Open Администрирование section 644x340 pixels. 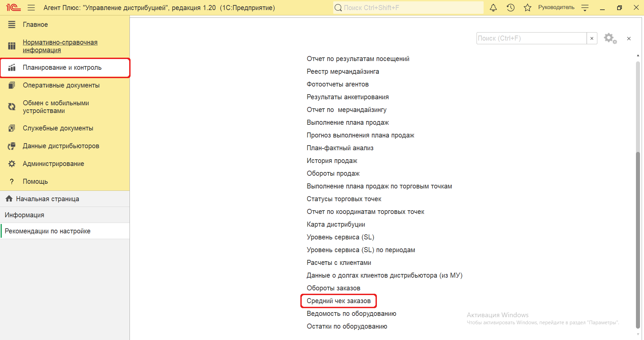(53, 164)
